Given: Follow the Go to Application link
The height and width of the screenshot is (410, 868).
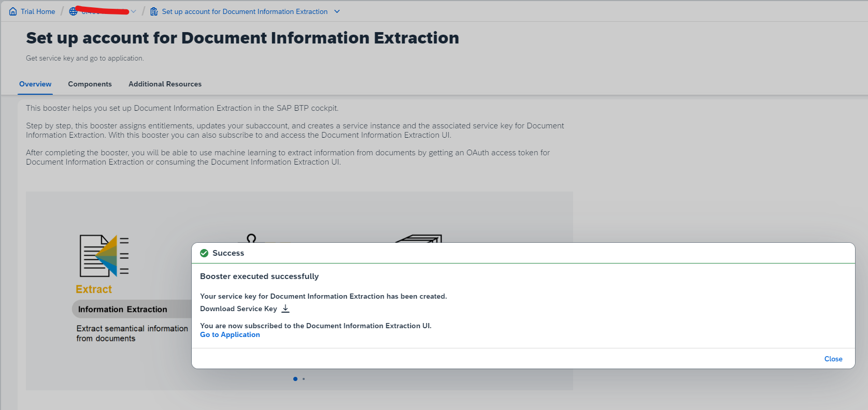Looking at the screenshot, I should click(230, 335).
